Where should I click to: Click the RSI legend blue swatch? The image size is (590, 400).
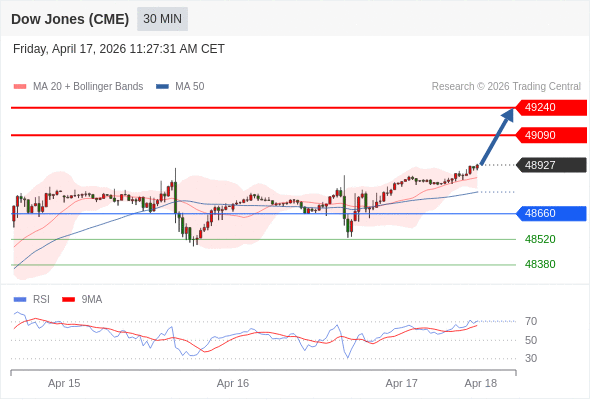point(20,300)
